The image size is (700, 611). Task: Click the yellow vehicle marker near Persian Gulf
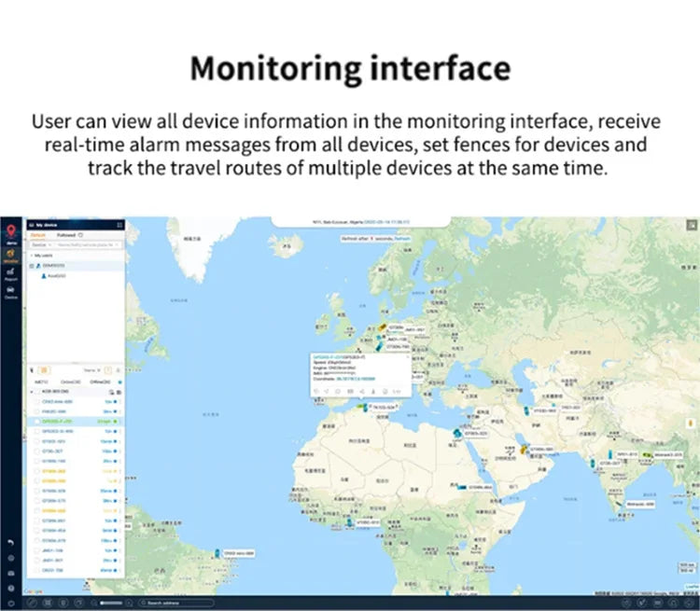point(524,449)
